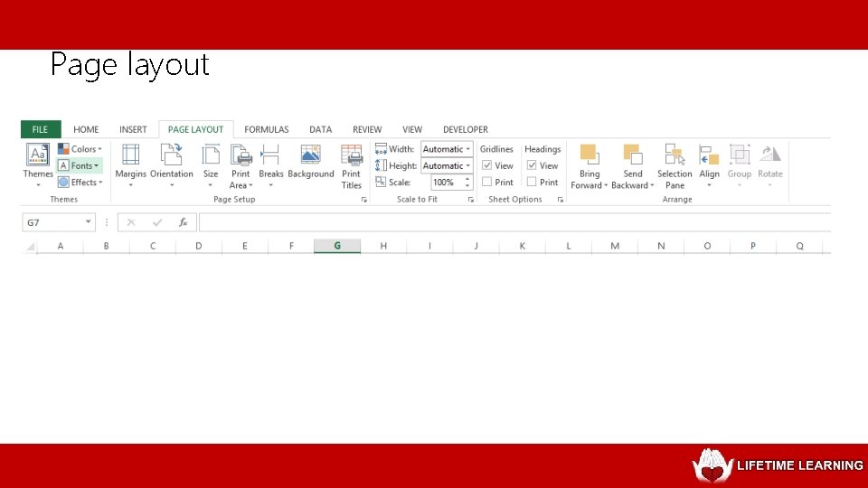The image size is (868, 488).
Task: Switch to the HOME tab
Action: 86,129
